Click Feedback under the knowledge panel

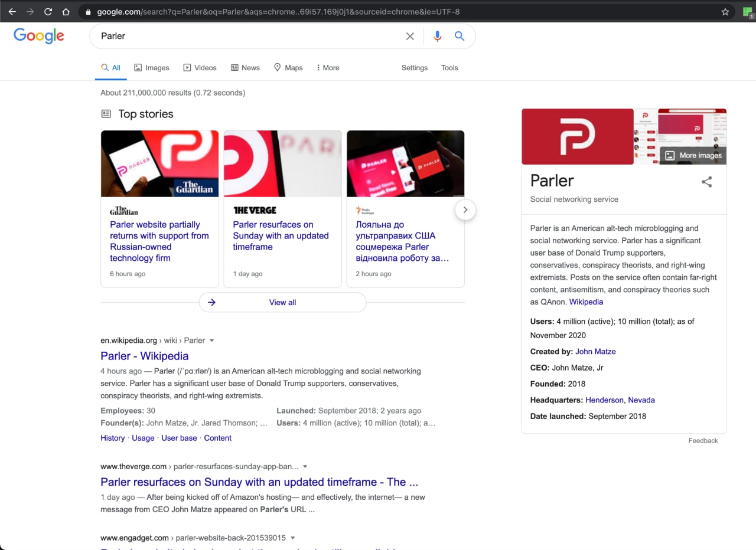tap(703, 441)
